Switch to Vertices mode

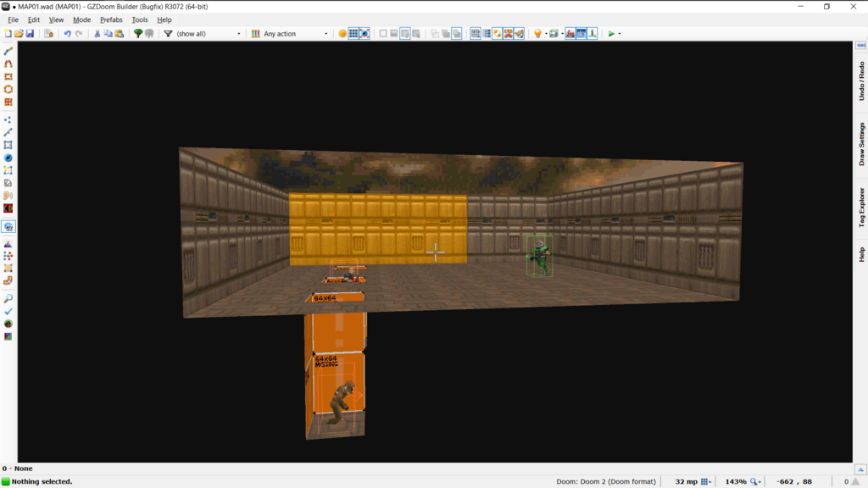(x=8, y=119)
